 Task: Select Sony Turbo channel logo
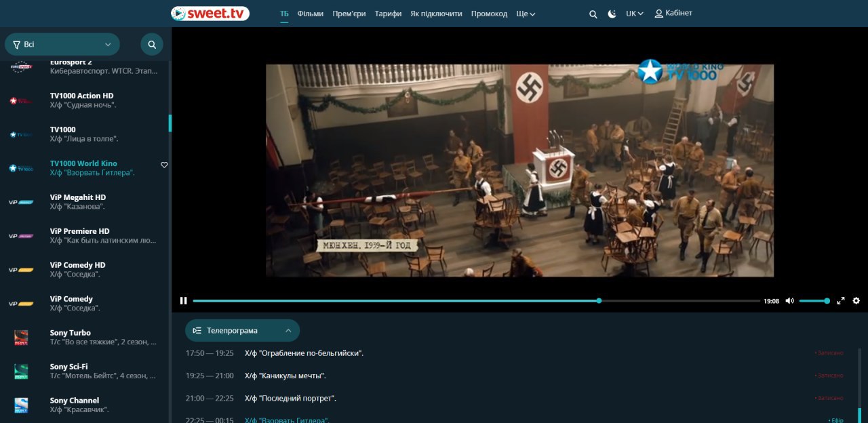click(21, 338)
